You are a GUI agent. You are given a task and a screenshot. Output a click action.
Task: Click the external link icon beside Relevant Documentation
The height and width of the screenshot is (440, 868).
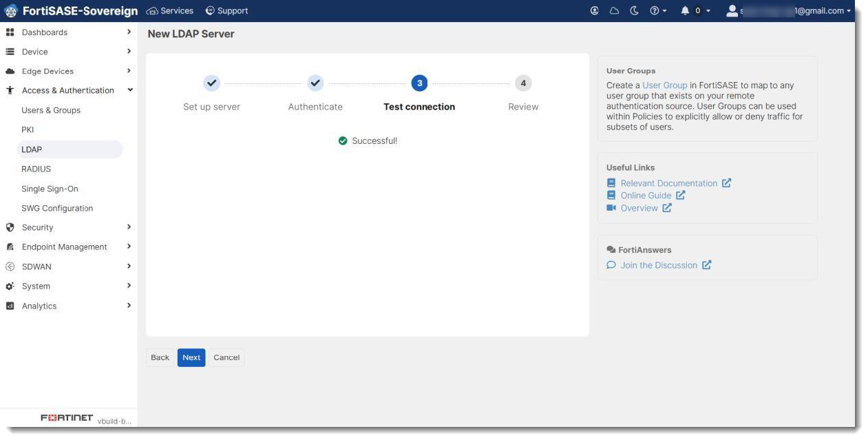point(727,183)
